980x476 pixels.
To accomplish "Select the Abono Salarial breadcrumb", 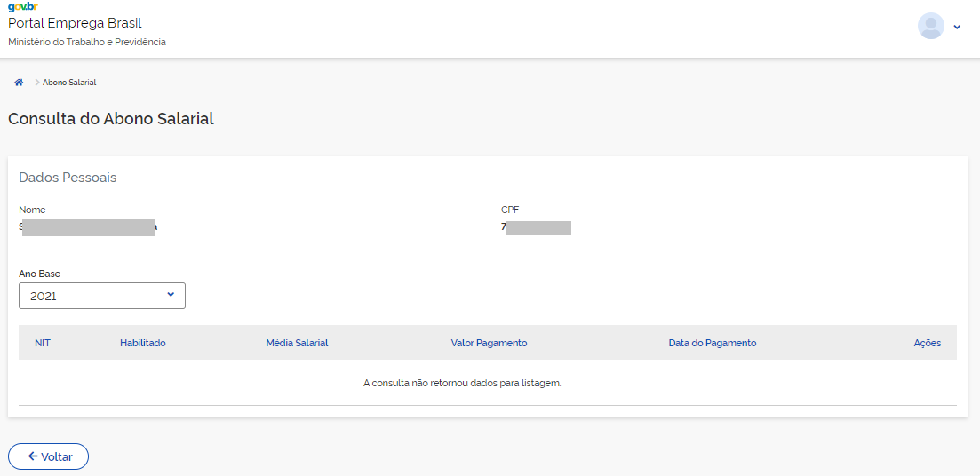I will (x=69, y=83).
